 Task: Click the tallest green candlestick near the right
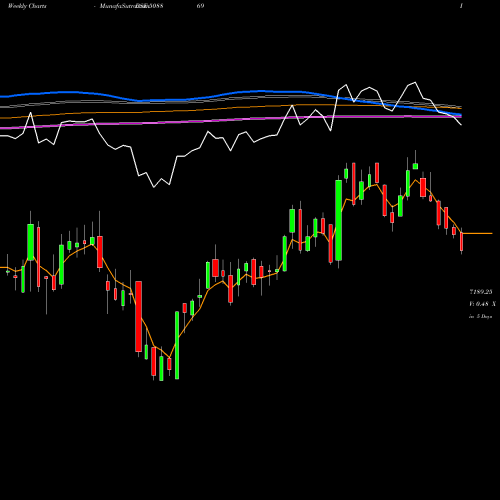click(338, 220)
